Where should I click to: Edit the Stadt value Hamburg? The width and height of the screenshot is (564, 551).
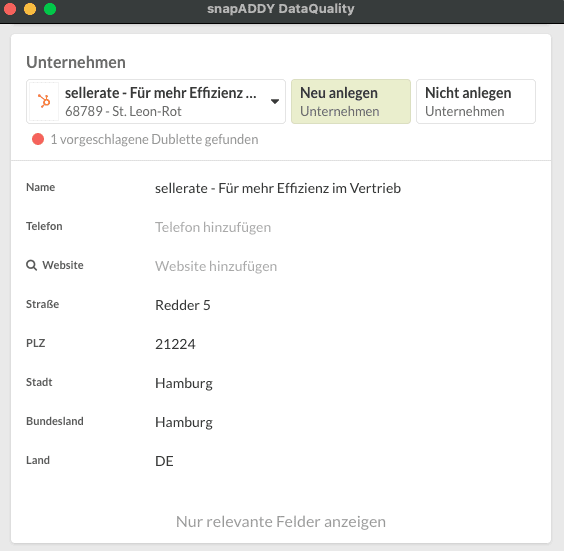pyautogui.click(x=184, y=383)
